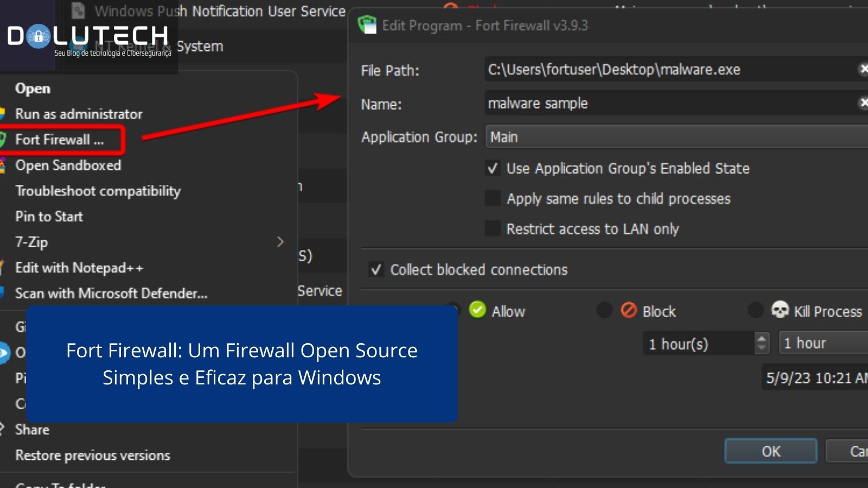The height and width of the screenshot is (488, 868).
Task: Select the Block radio button
Action: pos(605,310)
